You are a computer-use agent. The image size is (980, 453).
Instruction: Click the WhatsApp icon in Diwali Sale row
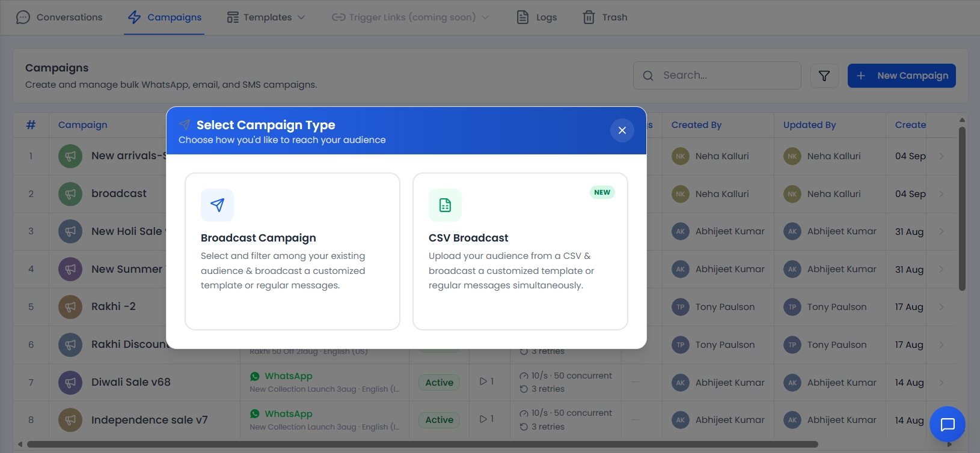(255, 376)
